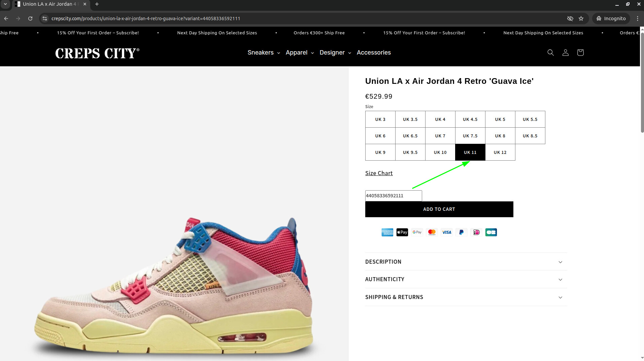Screen dimensions: 644x361
Task: Expand the SHIPPING & RETURNS section
Action: tap(466, 297)
